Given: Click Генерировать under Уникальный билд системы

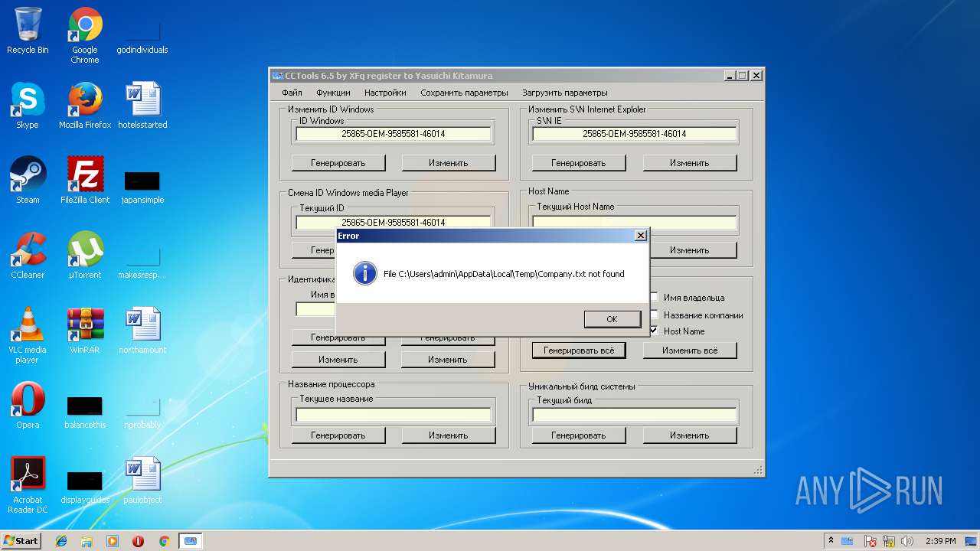Looking at the screenshot, I should 579,435.
